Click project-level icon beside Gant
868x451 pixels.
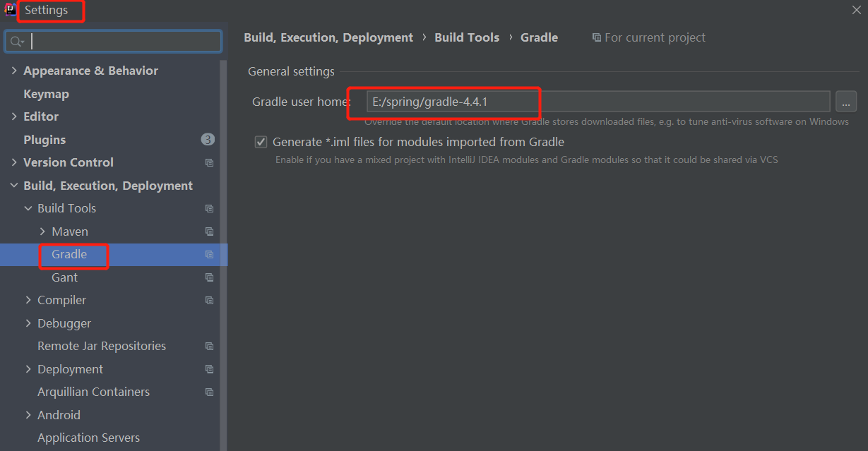(x=209, y=277)
